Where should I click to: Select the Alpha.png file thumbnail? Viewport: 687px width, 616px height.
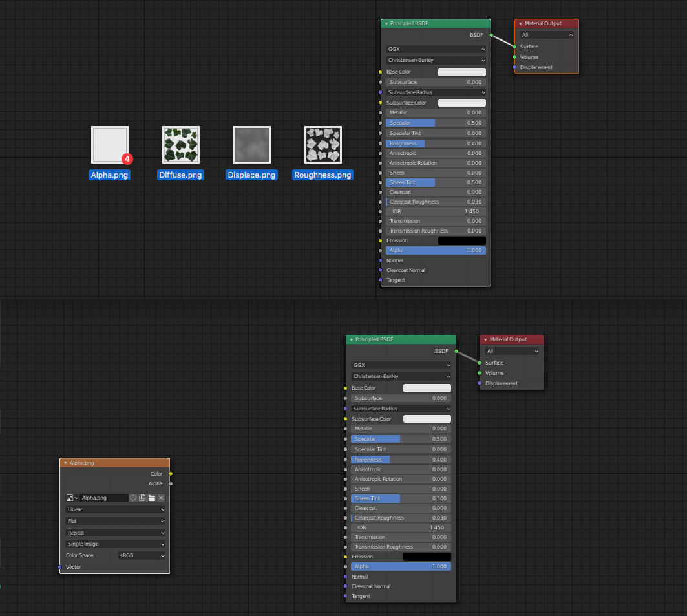[109, 145]
